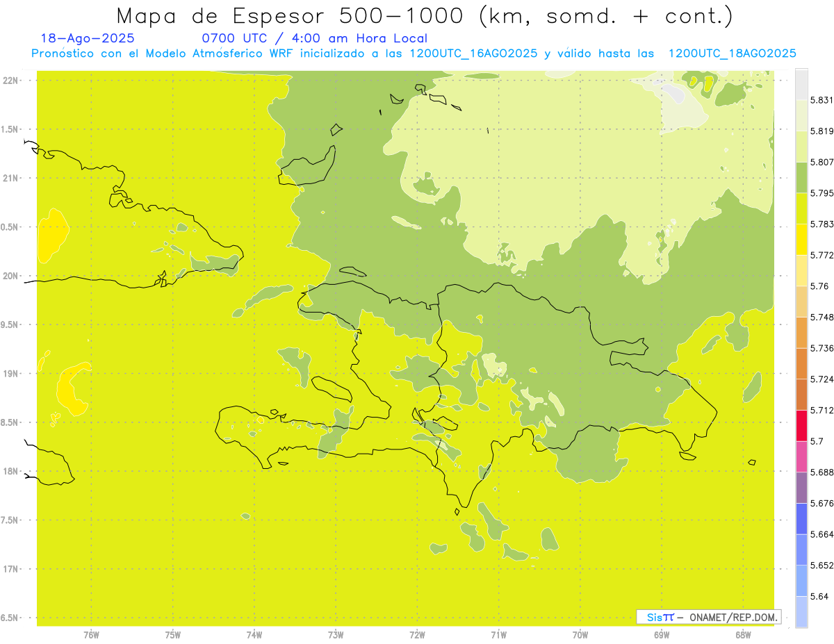The image size is (834, 644).
Task: Select the date label '18-Ago-2025'
Action: pyautogui.click(x=88, y=38)
